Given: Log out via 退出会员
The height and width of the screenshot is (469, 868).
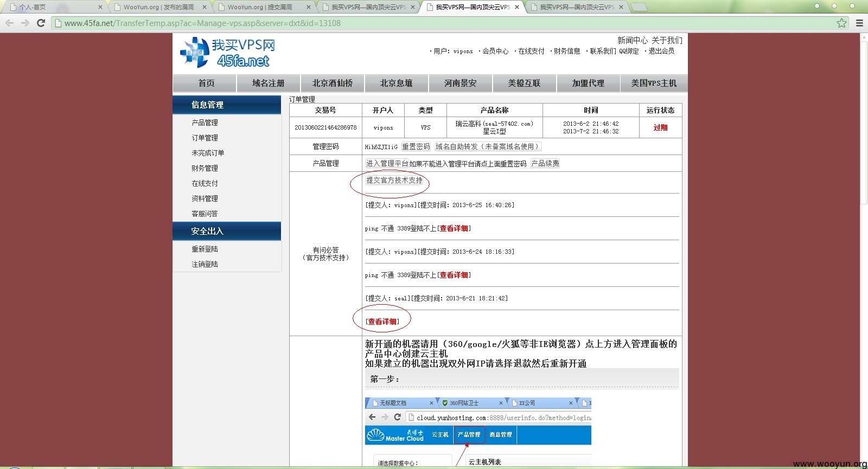Looking at the screenshot, I should (x=661, y=51).
